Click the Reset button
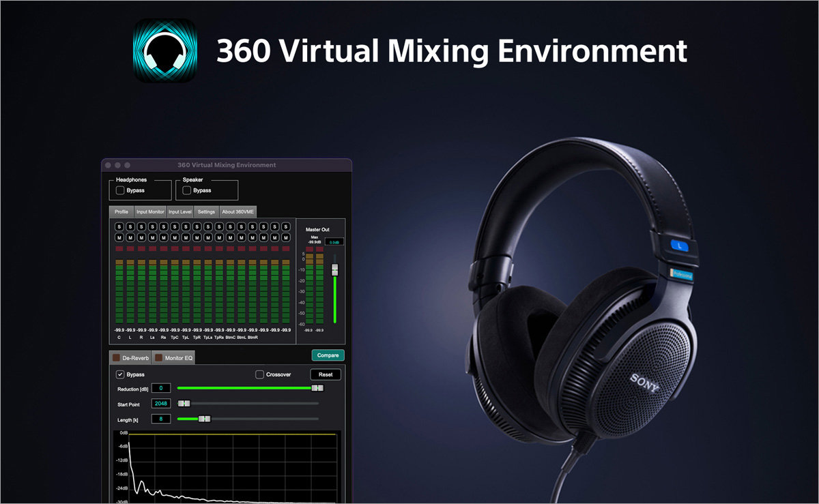The height and width of the screenshot is (504, 819). click(x=326, y=374)
